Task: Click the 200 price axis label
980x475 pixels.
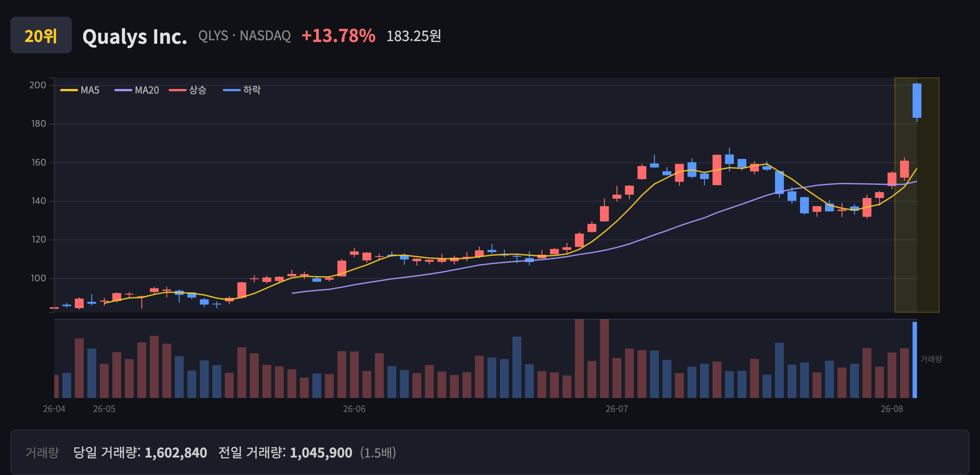Action: tap(38, 85)
